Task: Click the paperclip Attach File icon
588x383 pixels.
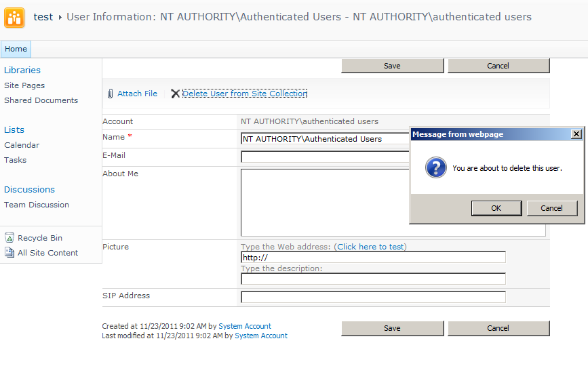Action: click(x=111, y=94)
